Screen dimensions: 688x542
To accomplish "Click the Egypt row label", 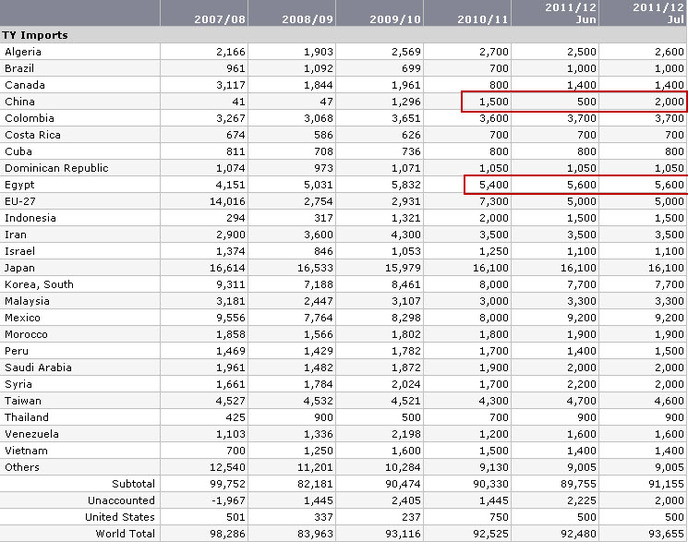I will click(19, 185).
